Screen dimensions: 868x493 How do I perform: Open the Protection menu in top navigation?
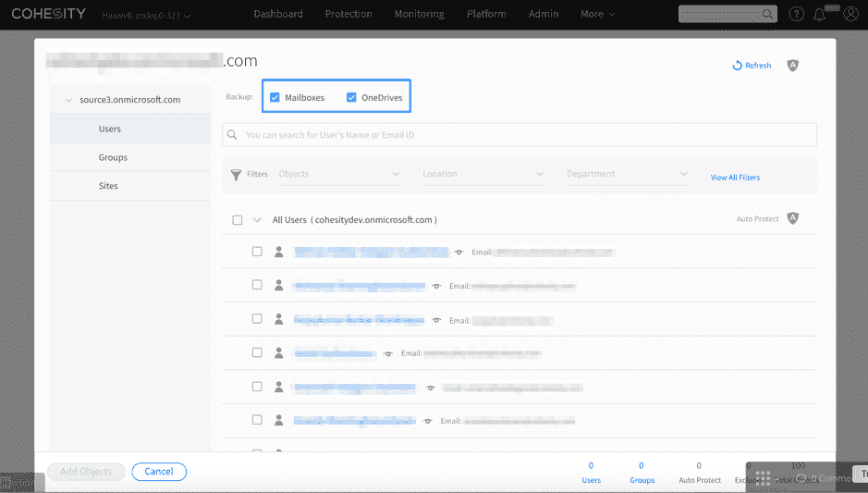(x=348, y=14)
